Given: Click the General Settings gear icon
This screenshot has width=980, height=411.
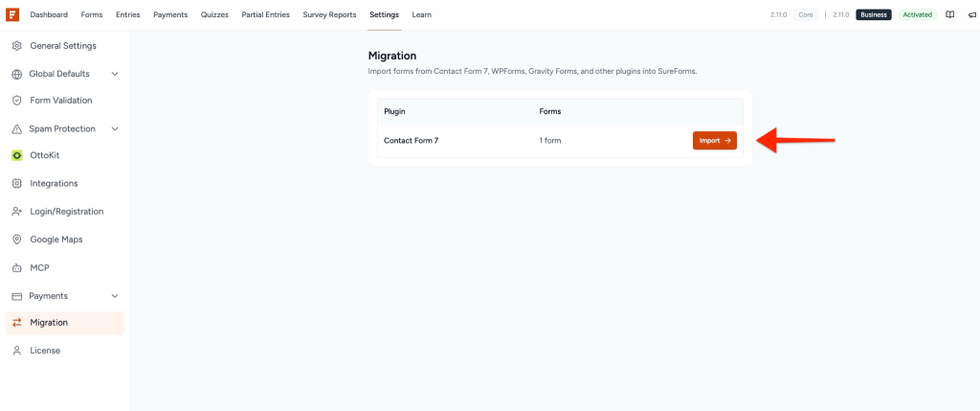Looking at the screenshot, I should (x=17, y=46).
